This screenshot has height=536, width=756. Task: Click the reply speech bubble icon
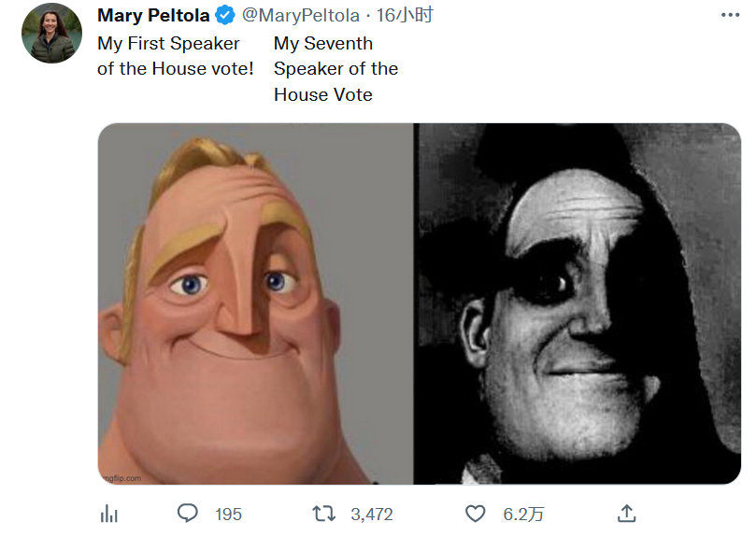[187, 514]
